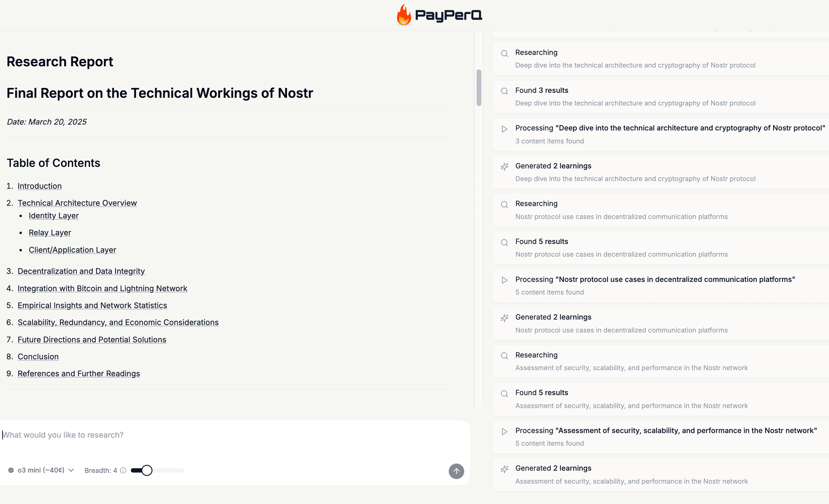Screen dimensions: 829x504
Task: Click the arrow submit button
Action: 456,471
